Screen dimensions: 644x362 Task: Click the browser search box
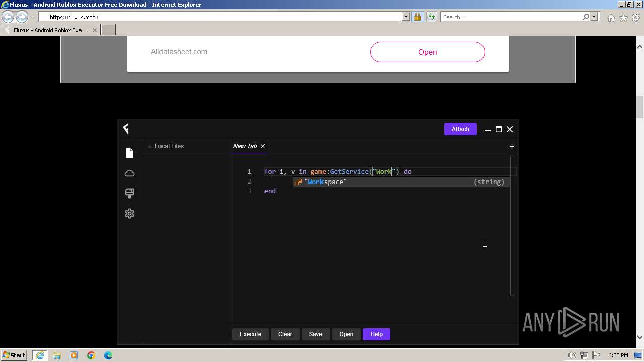pyautogui.click(x=511, y=17)
